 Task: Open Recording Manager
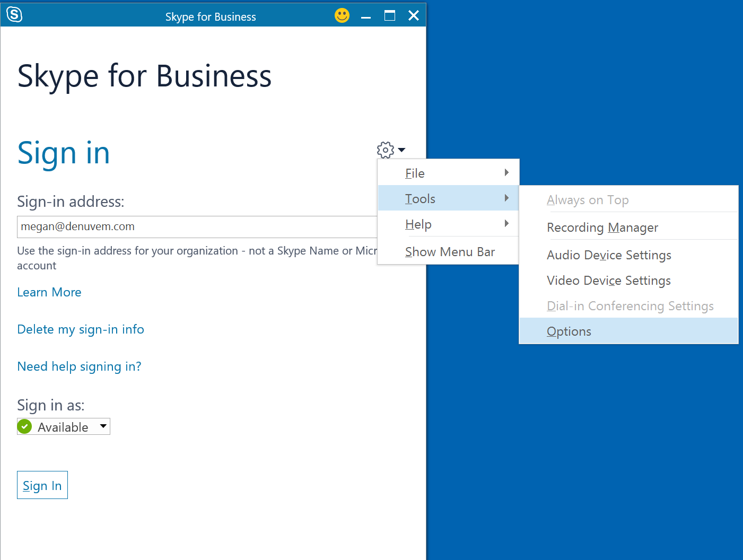pyautogui.click(x=628, y=227)
